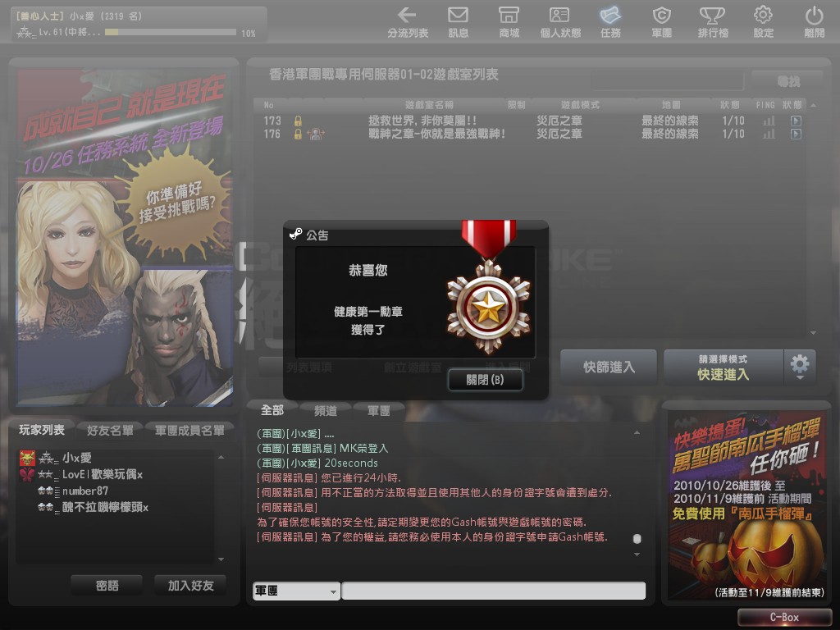Click the 尋找 search button

[787, 81]
